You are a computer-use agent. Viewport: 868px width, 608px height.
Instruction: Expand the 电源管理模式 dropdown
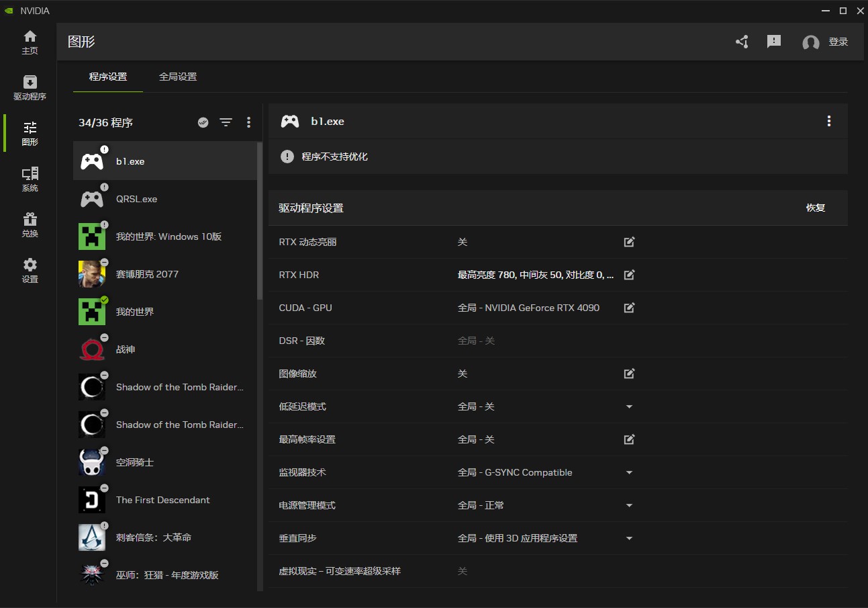[629, 505]
